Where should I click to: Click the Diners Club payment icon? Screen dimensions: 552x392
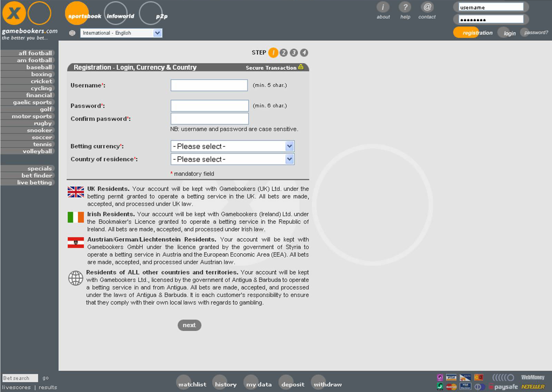click(480, 386)
